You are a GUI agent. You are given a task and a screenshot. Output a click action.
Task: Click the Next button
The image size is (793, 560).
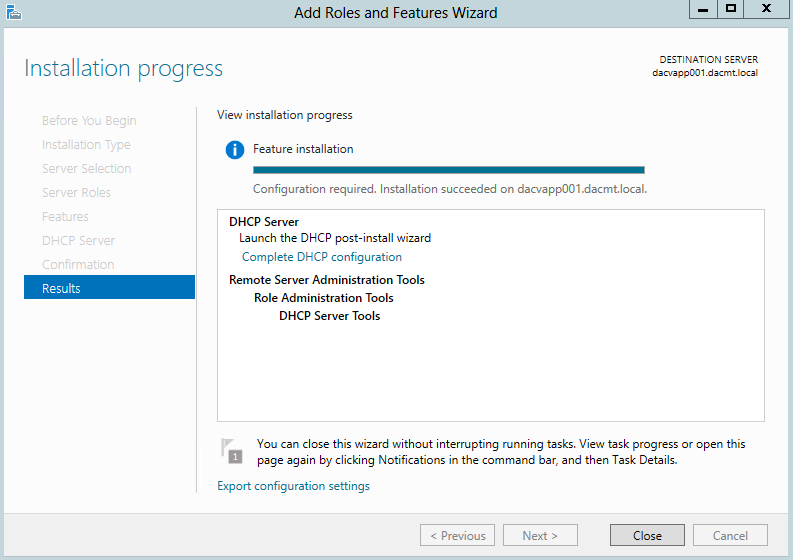(x=540, y=535)
